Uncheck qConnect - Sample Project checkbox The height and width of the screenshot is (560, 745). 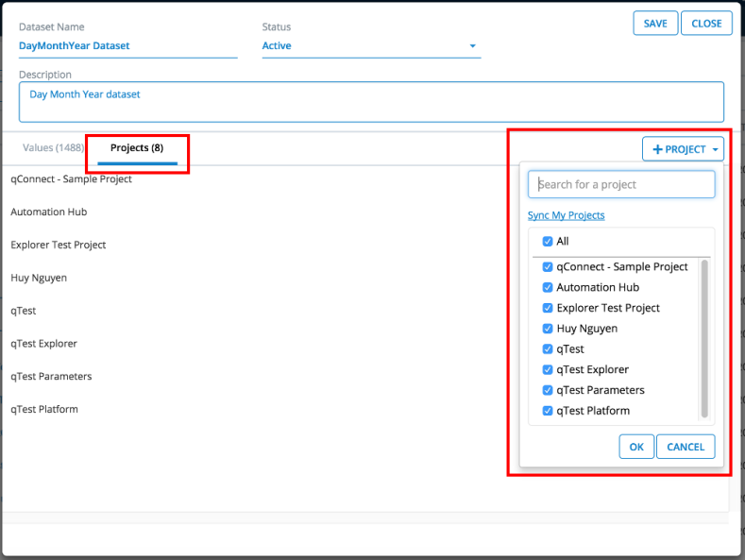[x=548, y=267]
